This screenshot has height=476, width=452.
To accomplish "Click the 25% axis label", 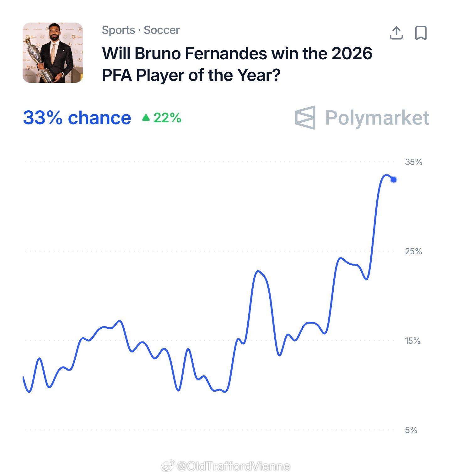I will coord(413,251).
